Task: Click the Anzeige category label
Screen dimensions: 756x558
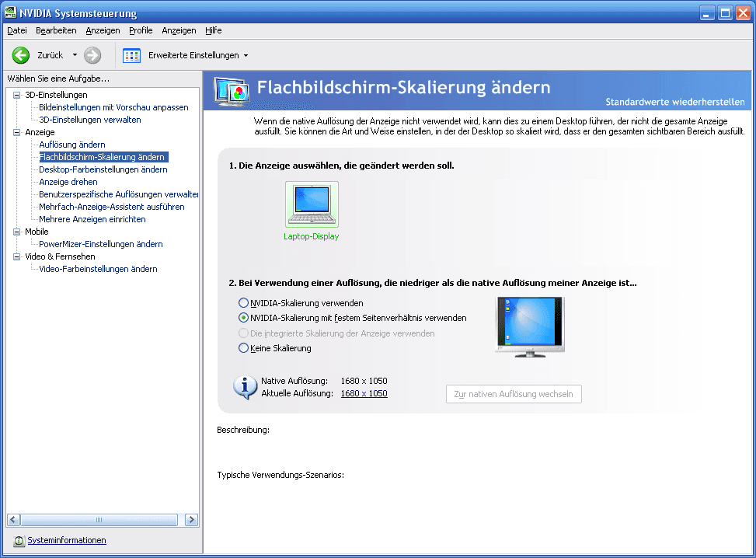Action: pyautogui.click(x=40, y=132)
